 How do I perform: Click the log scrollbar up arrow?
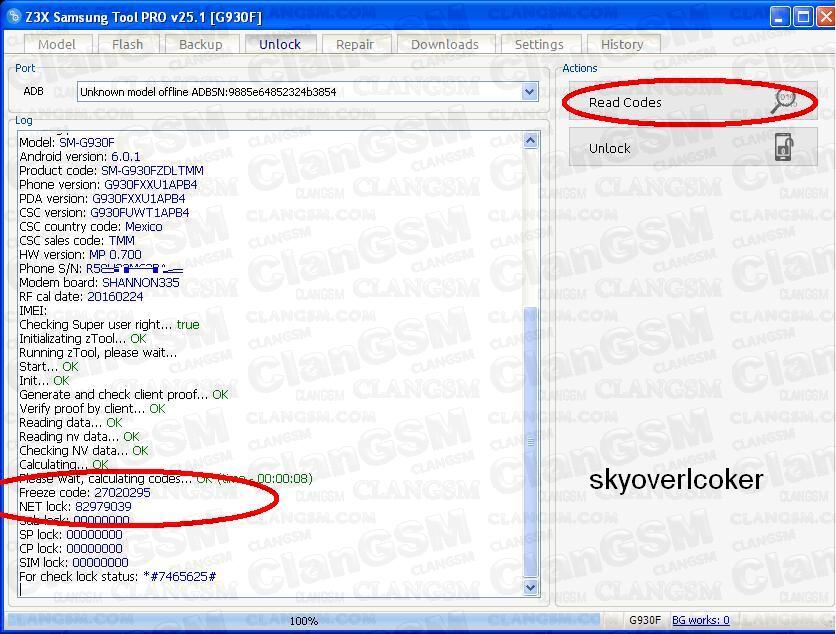tap(530, 141)
